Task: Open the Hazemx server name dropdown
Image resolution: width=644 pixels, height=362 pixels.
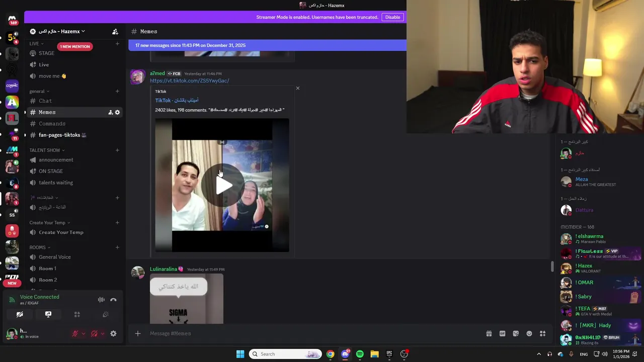Action: 62,32
